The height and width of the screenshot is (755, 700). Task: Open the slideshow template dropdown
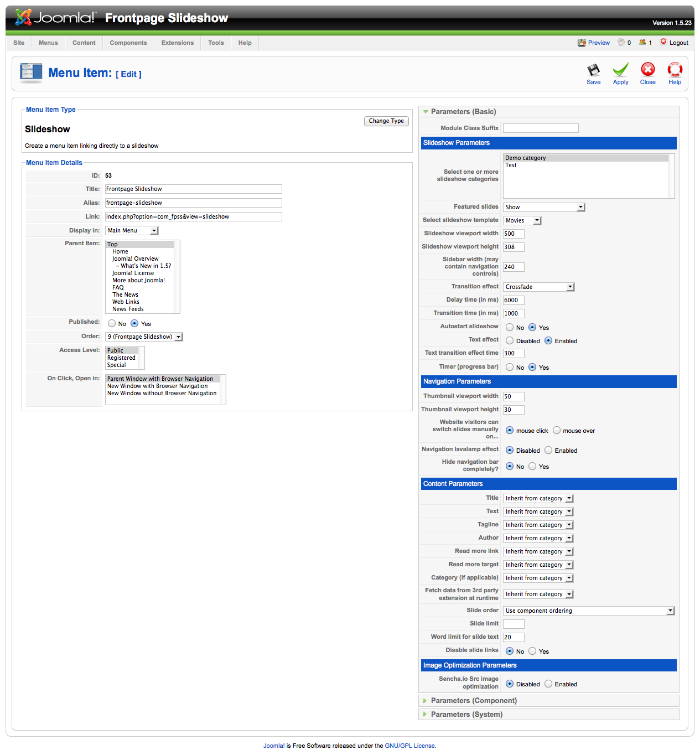pyautogui.click(x=522, y=221)
